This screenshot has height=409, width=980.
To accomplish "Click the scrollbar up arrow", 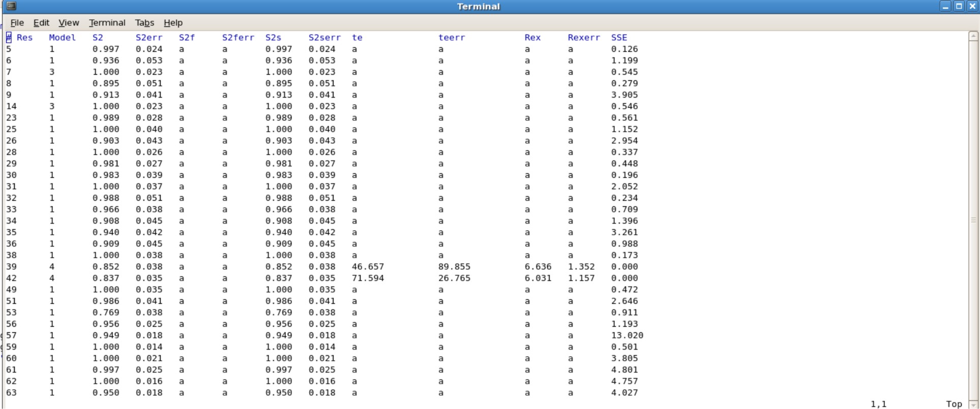I will pos(973,36).
